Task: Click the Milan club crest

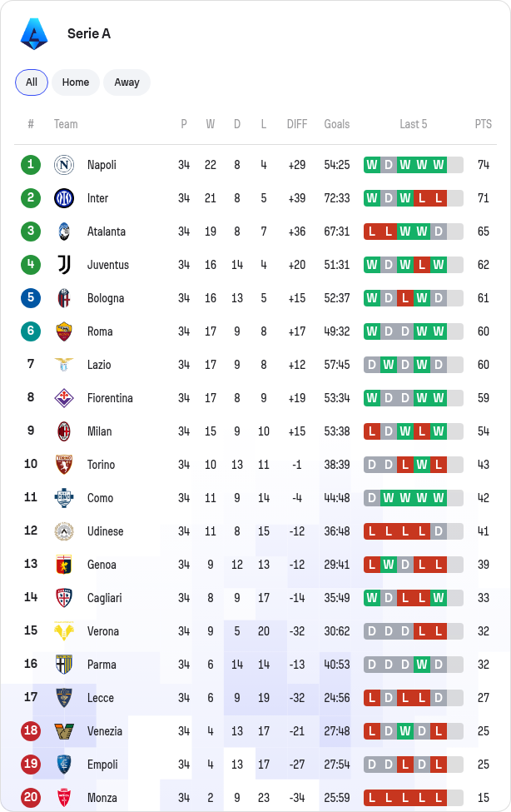Action: point(64,431)
